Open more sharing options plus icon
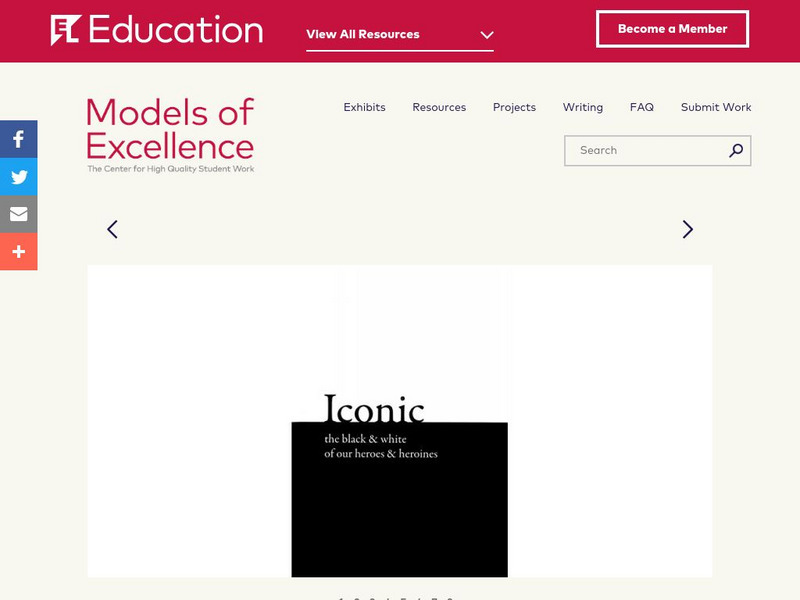Image resolution: width=800 pixels, height=600 pixels. [x=18, y=252]
